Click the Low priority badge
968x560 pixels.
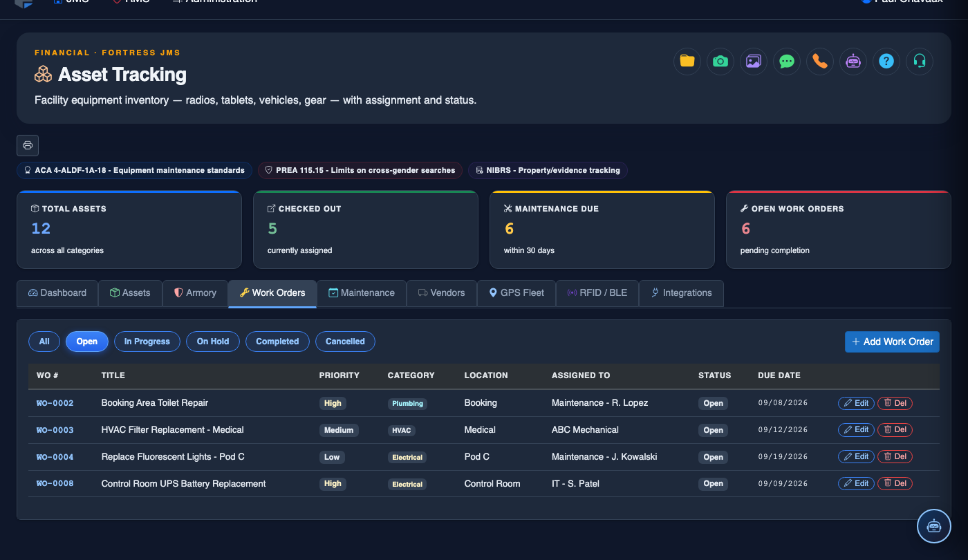point(332,457)
